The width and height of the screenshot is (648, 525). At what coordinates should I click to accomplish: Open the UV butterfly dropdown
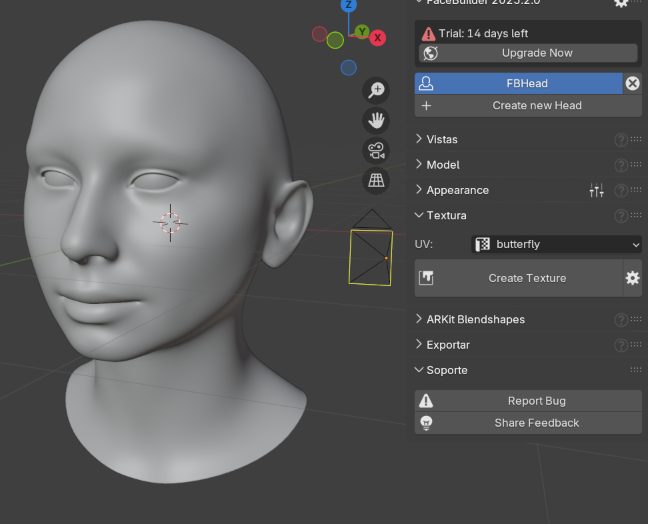[x=556, y=244]
